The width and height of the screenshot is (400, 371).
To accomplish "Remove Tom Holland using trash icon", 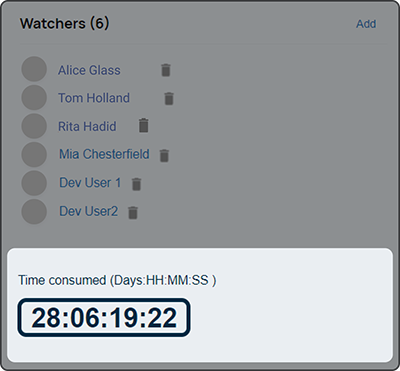I will (169, 99).
